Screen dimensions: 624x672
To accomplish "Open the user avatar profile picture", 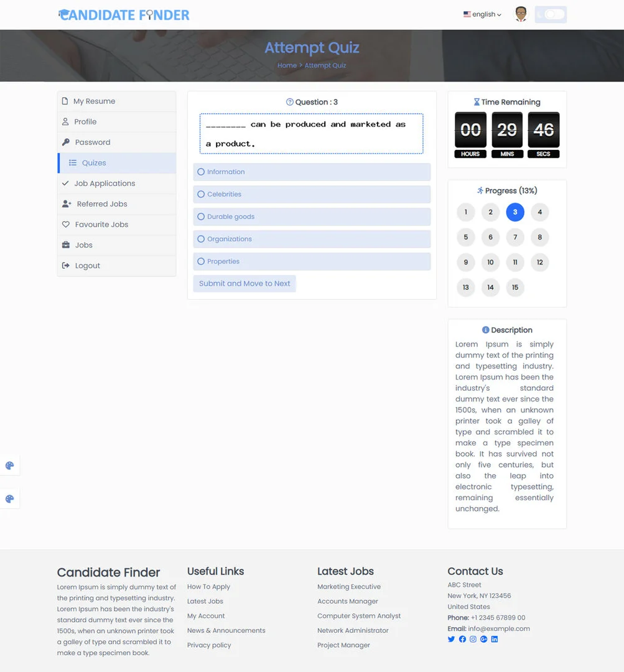I will tap(521, 14).
